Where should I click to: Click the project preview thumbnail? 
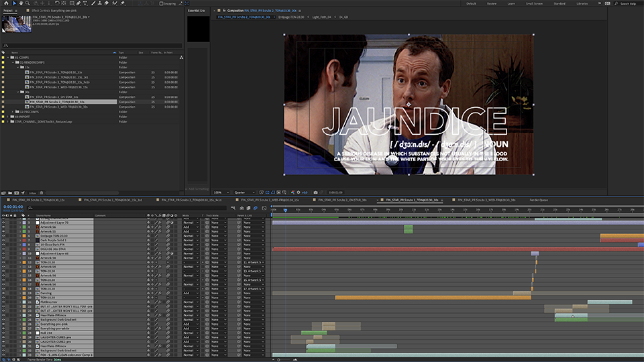click(x=16, y=24)
